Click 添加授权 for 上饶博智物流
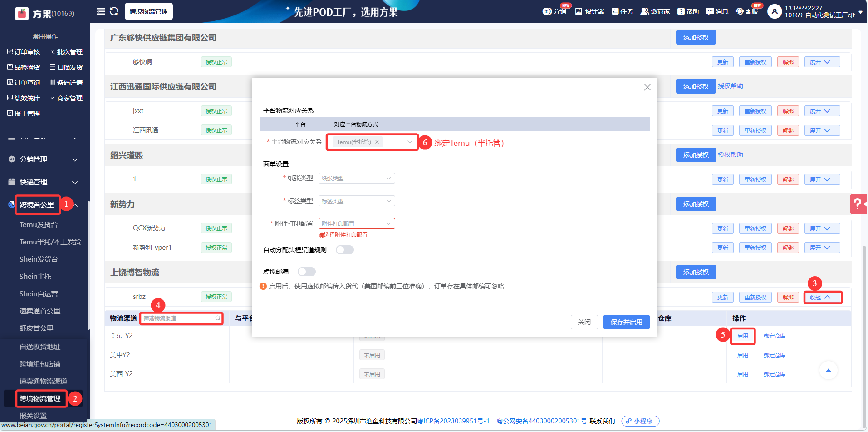The image size is (868, 432). pos(696,272)
